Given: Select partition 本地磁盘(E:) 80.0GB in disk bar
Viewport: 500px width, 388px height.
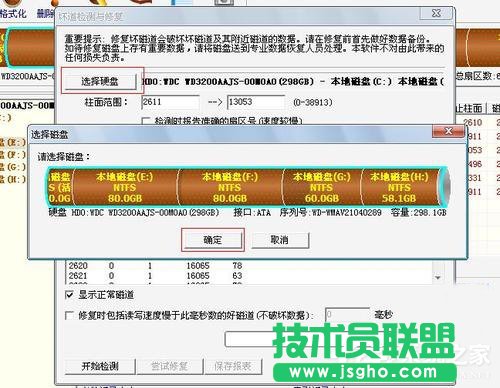Looking at the screenshot, I should [125, 187].
